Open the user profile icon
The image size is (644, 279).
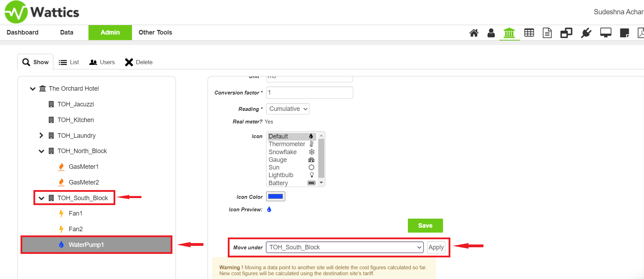click(491, 33)
